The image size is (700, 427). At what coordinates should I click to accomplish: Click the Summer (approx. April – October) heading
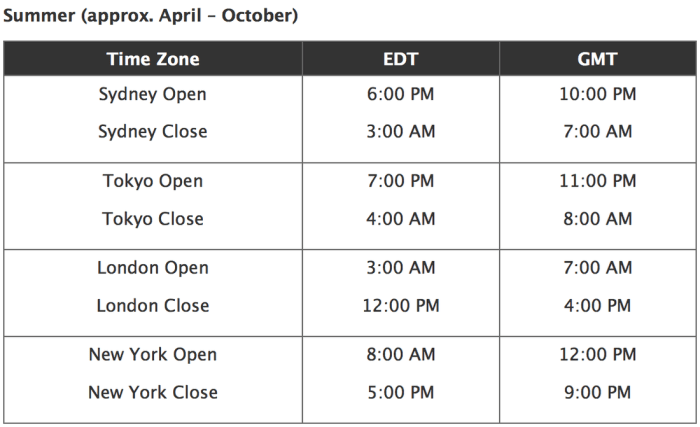pyautogui.click(x=150, y=16)
